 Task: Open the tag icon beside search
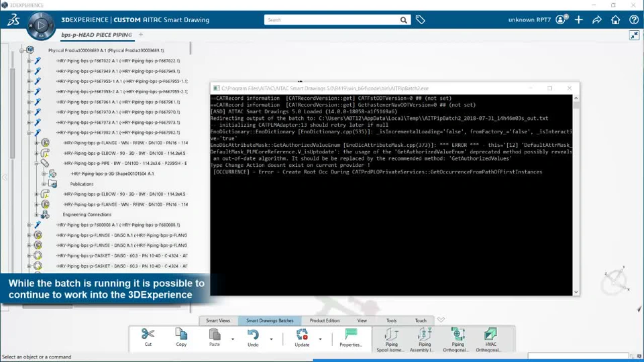[420, 19]
